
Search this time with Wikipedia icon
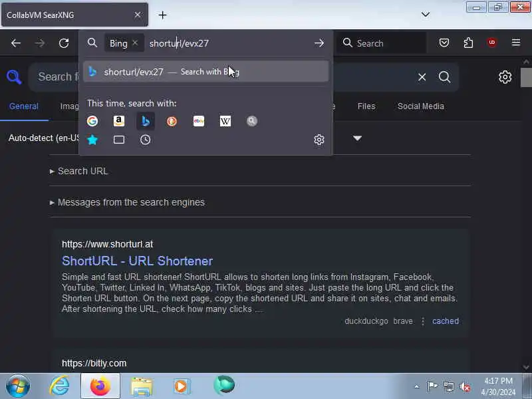[225, 121]
